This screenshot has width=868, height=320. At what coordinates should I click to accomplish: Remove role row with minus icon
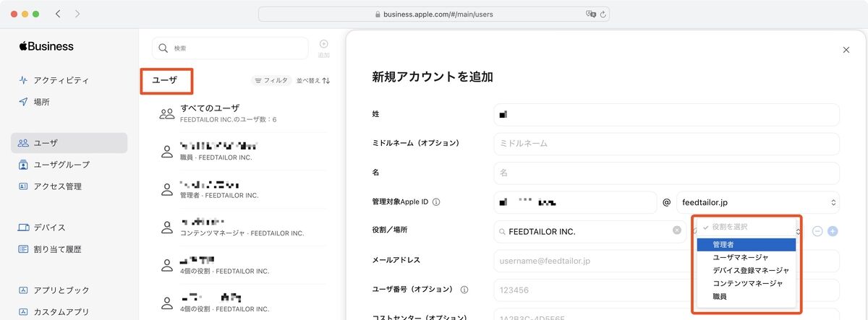[x=817, y=231]
